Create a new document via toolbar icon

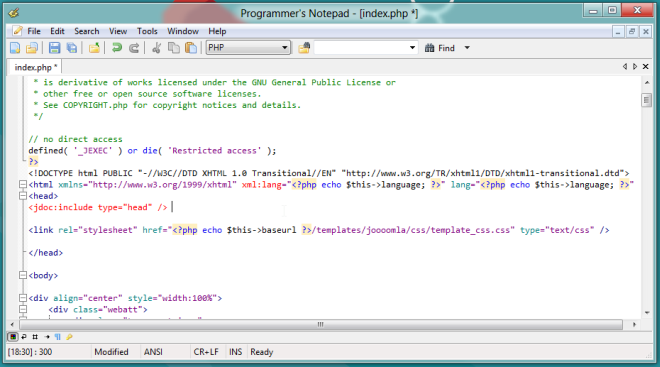(15, 48)
